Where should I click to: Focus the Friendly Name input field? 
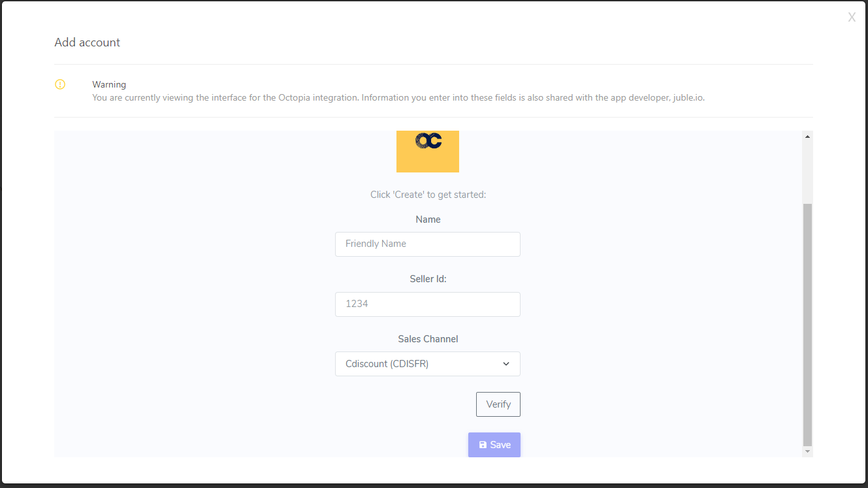click(427, 244)
